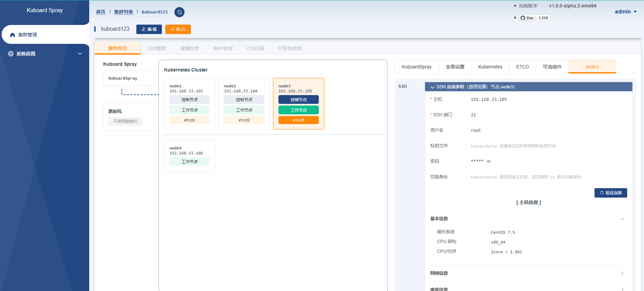Click the Kuboard Spray logo title

pyautogui.click(x=45, y=10)
